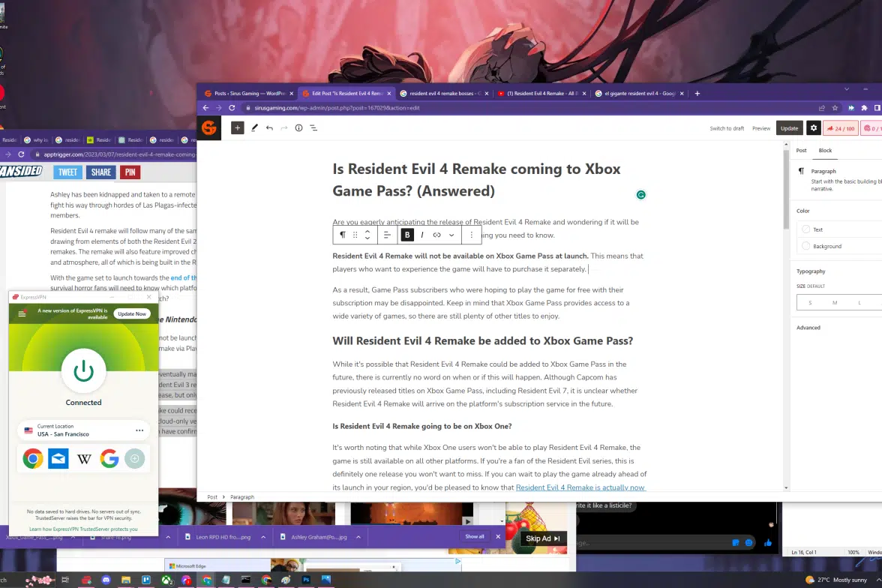
Task: Launch mail shortcut in ExpressVPN
Action: tap(58, 458)
